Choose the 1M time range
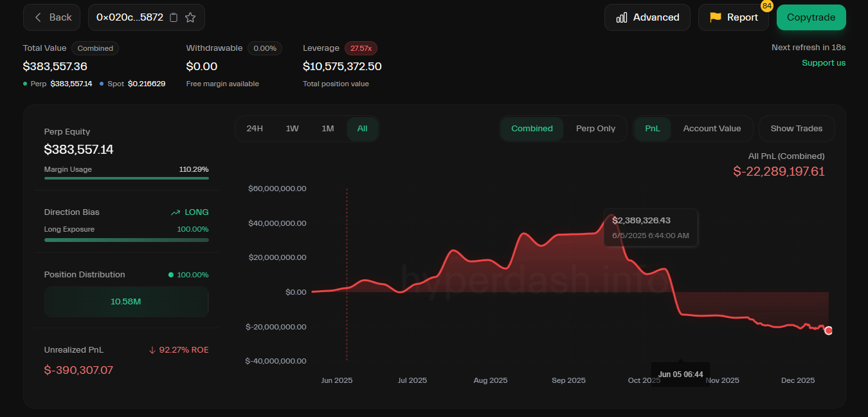Image resolution: width=868 pixels, height=417 pixels. pos(328,129)
